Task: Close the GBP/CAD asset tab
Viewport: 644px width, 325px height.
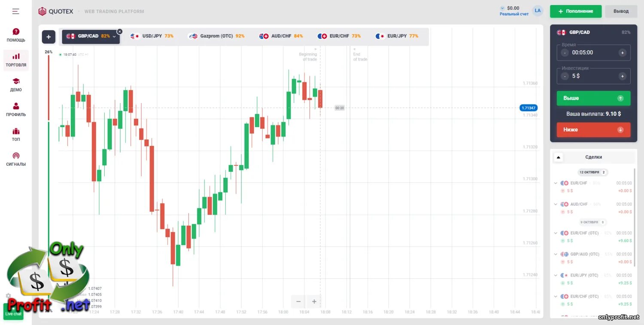Action: pyautogui.click(x=119, y=31)
